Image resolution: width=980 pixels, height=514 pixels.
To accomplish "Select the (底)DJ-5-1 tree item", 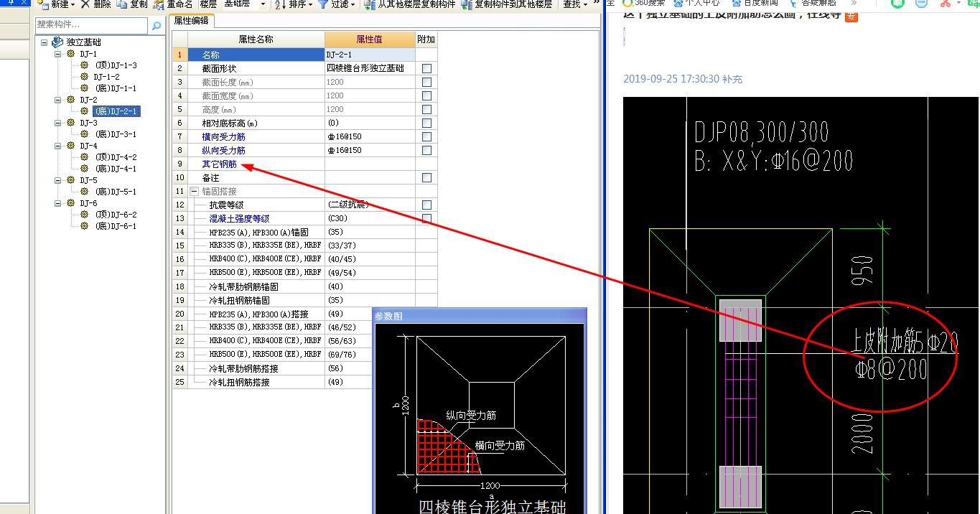I will pos(116,192).
